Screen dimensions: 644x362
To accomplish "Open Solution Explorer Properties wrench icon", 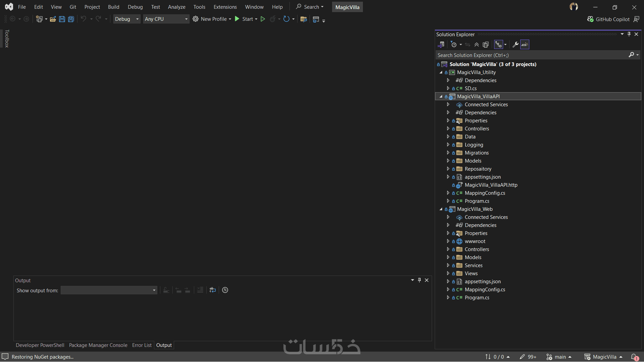I will coord(516,45).
